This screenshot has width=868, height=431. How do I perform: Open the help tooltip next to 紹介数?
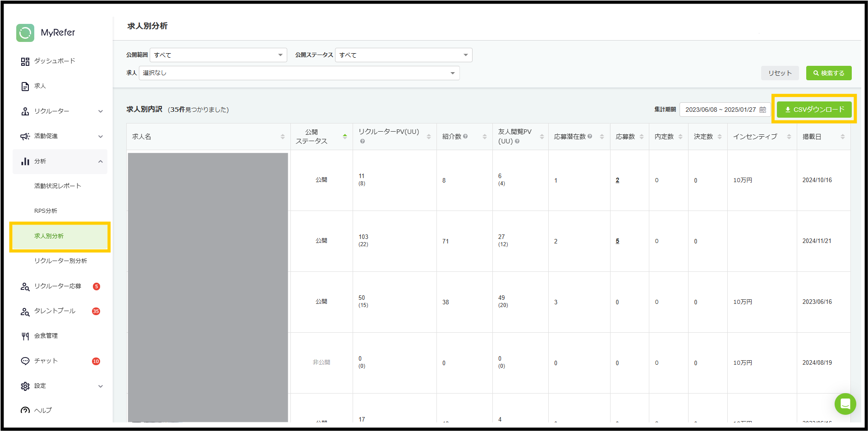coord(466,136)
